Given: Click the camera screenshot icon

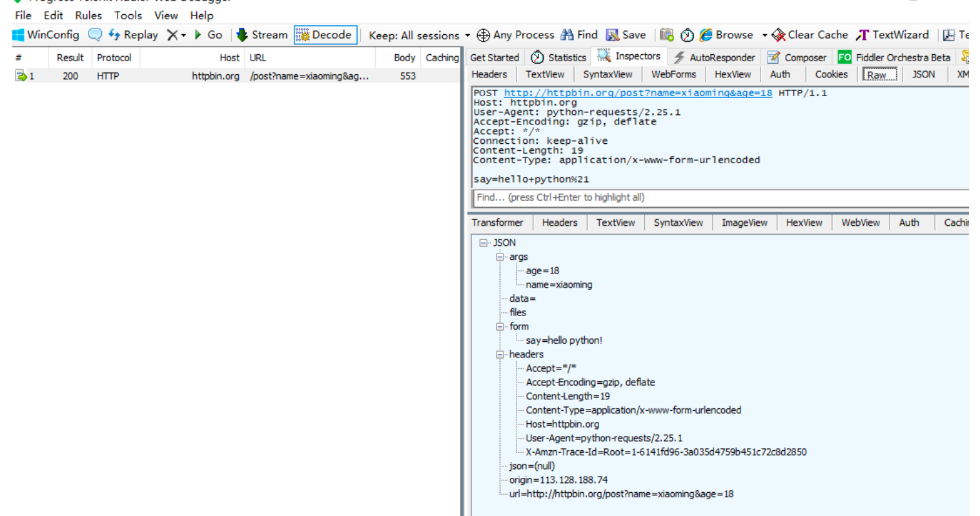Looking at the screenshot, I should (x=667, y=35).
